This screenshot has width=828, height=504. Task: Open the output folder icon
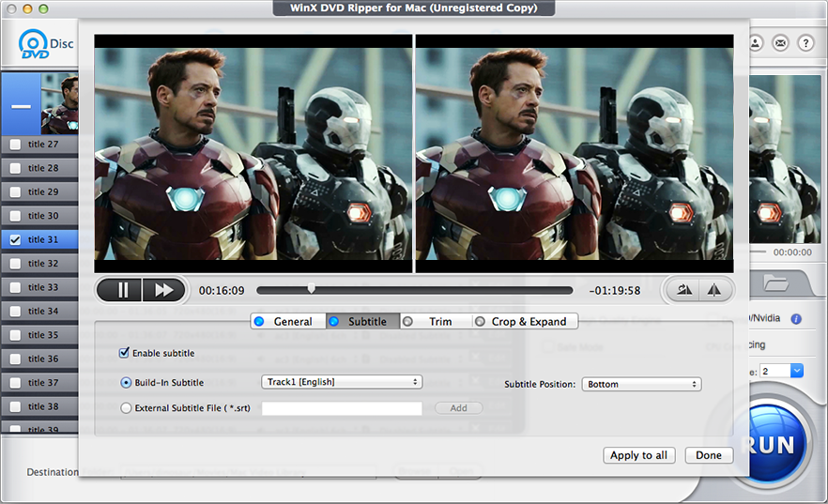pyautogui.click(x=775, y=282)
